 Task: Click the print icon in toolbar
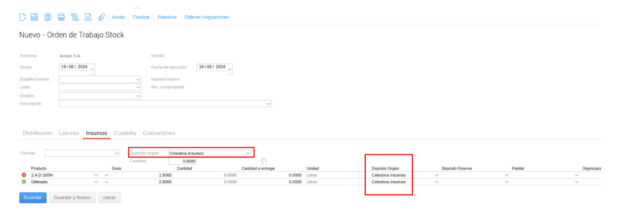click(61, 17)
